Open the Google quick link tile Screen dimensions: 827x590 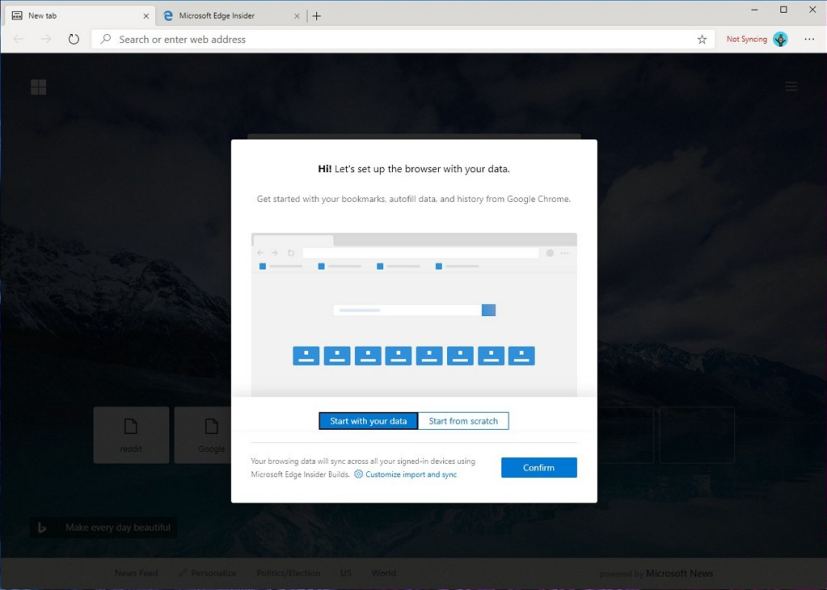pos(203,435)
